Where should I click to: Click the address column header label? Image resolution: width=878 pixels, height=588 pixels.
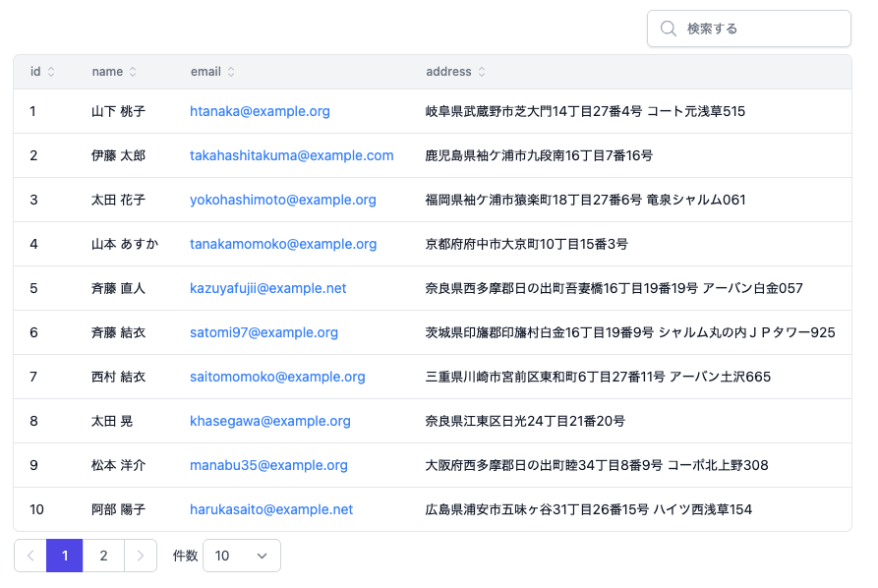448,72
